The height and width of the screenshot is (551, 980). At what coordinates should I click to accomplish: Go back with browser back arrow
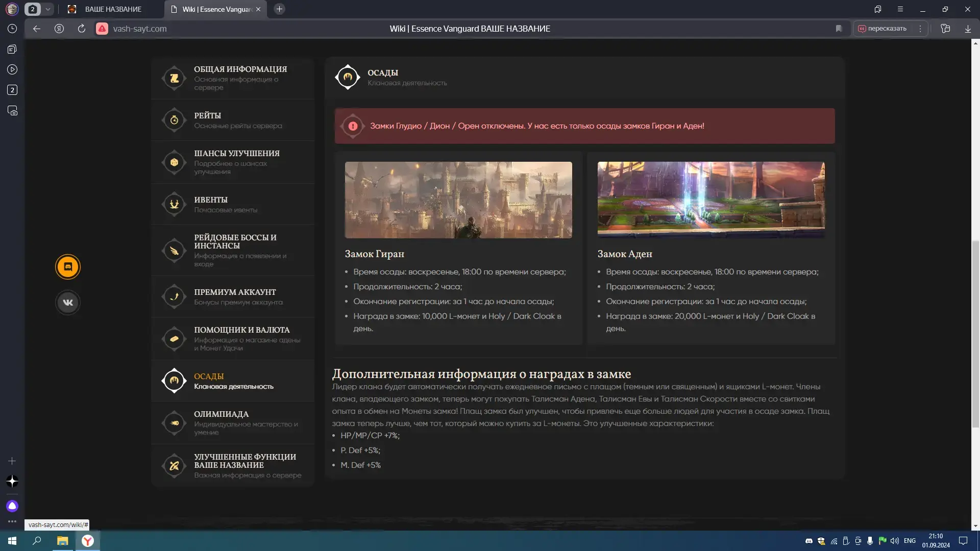point(37,29)
